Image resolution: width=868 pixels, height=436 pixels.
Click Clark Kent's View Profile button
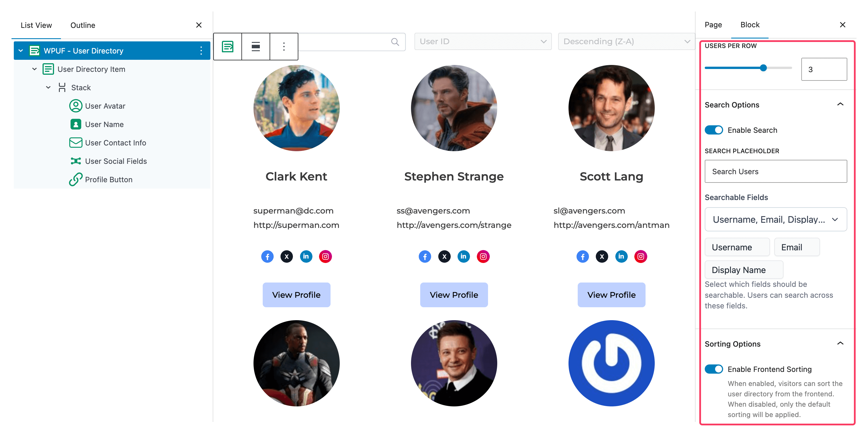tap(296, 295)
